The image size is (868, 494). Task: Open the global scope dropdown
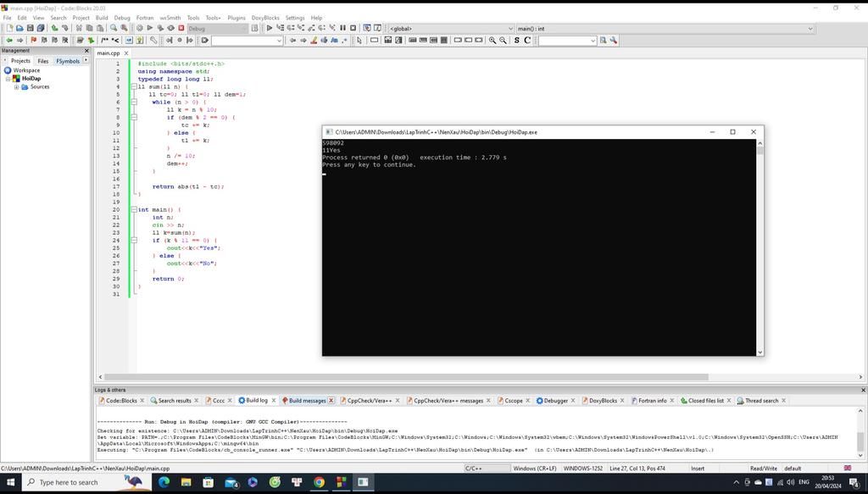[451, 29]
